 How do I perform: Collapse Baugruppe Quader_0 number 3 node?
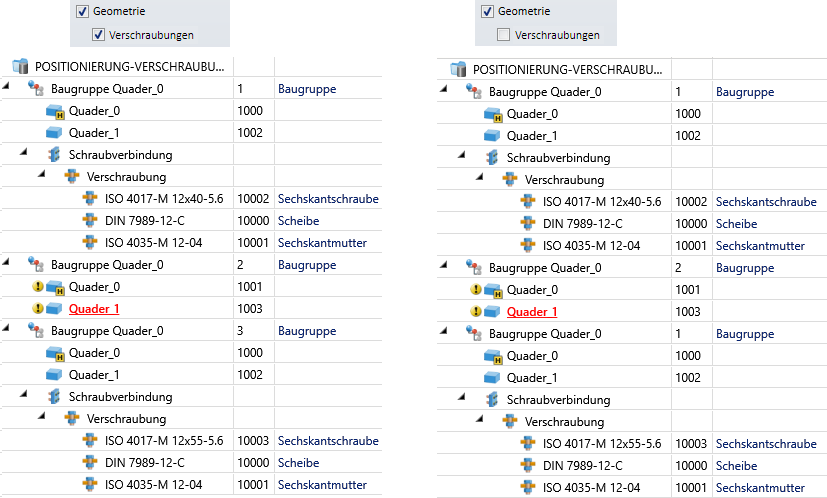click(x=9, y=331)
